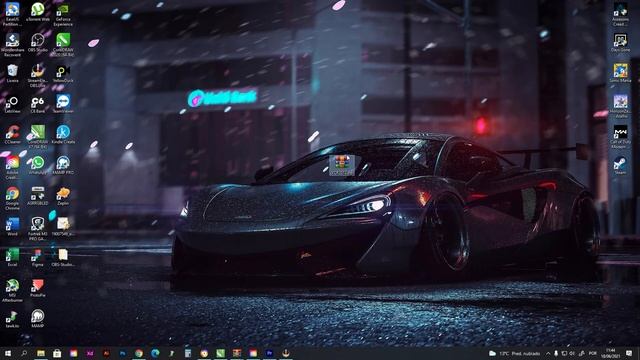Select the Assassin's Creed game shortcut
The image size is (640, 360).
620,14
